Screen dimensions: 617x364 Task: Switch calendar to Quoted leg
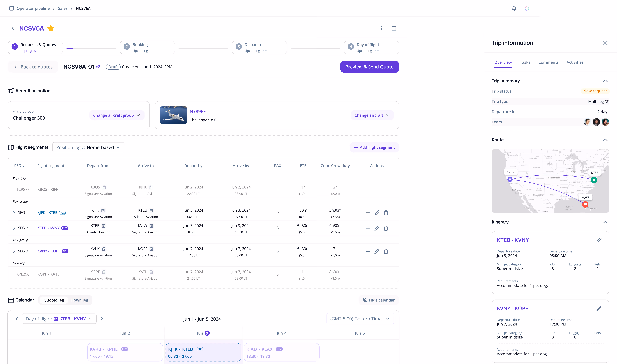[54, 300]
